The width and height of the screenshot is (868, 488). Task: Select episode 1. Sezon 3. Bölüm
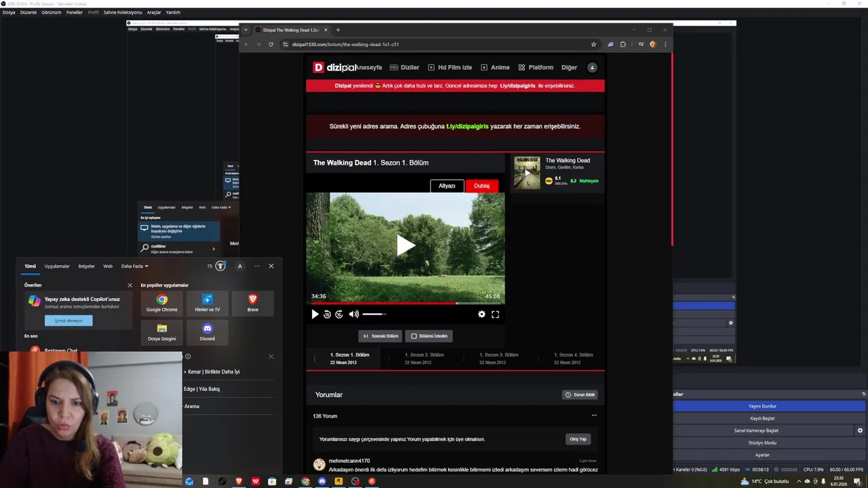point(499,359)
